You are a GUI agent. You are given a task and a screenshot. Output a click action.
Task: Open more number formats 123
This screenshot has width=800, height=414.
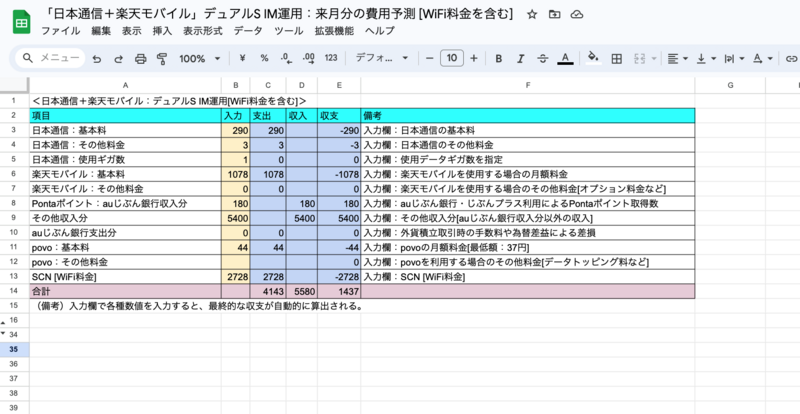tap(331, 58)
